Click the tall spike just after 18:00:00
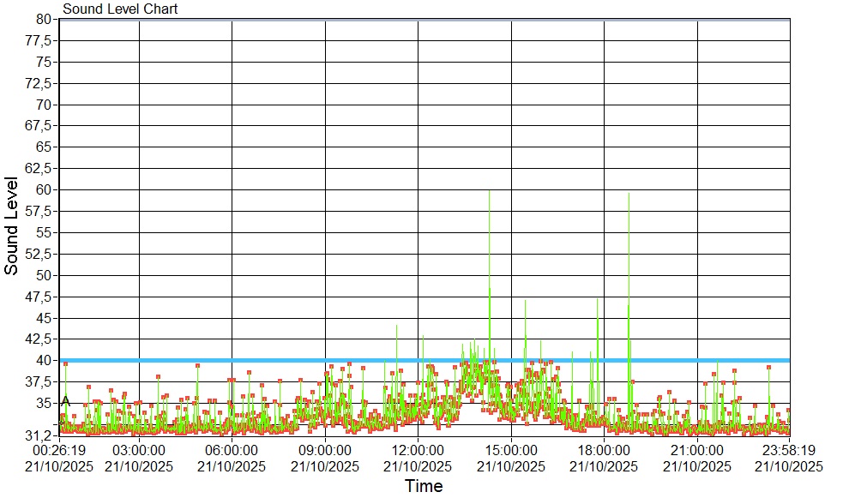The image size is (849, 504). tap(629, 197)
